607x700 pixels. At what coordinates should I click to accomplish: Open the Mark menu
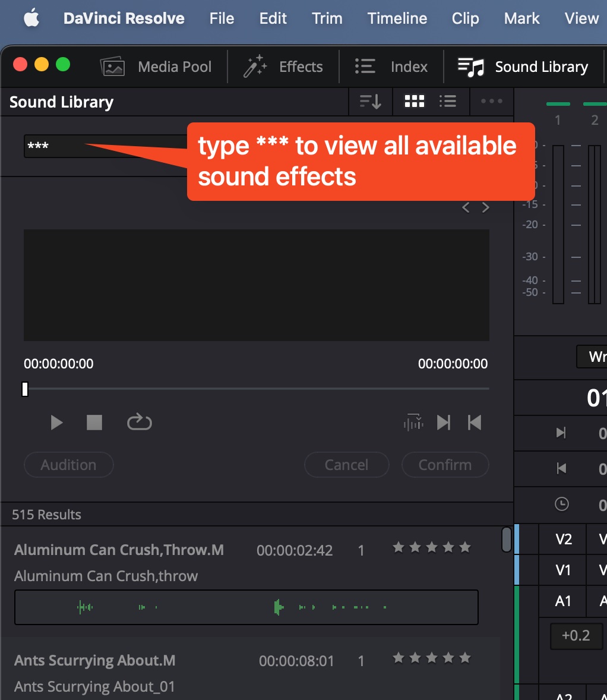click(x=521, y=18)
